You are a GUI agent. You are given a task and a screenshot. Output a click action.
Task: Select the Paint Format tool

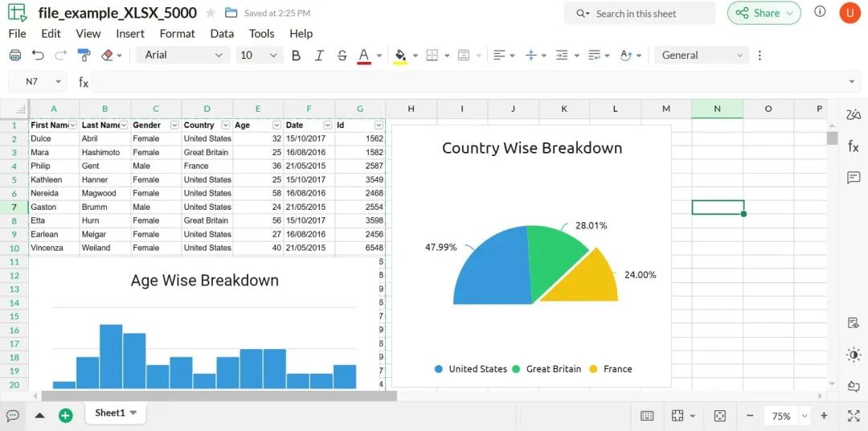point(84,55)
